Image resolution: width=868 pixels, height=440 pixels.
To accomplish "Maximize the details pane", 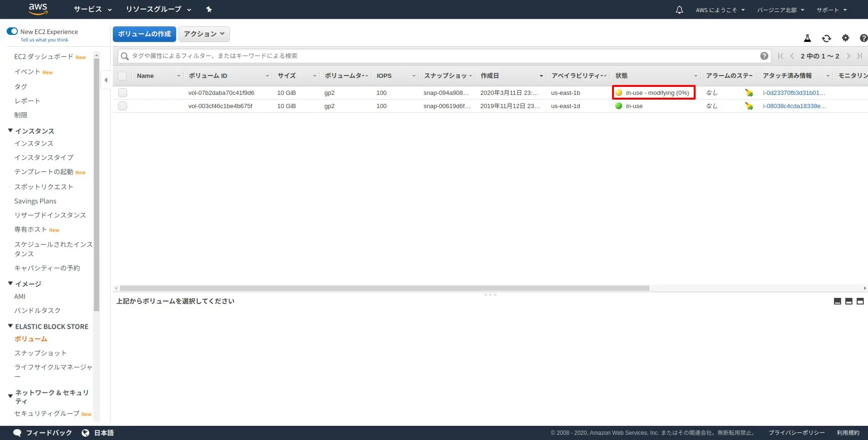I will tap(860, 301).
